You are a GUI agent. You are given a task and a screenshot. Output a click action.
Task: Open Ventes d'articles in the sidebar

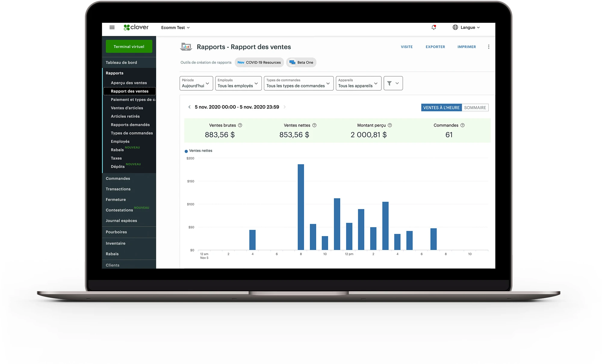coord(127,108)
